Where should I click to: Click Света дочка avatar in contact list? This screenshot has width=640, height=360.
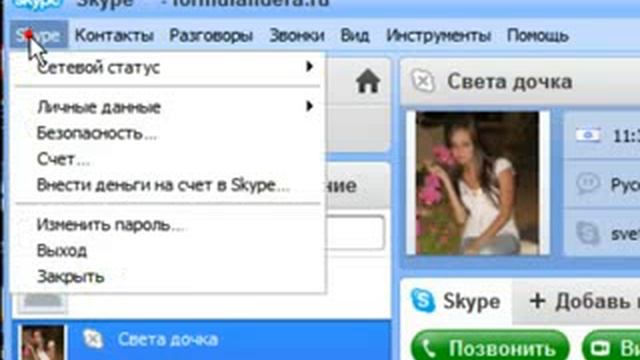pyautogui.click(x=43, y=342)
